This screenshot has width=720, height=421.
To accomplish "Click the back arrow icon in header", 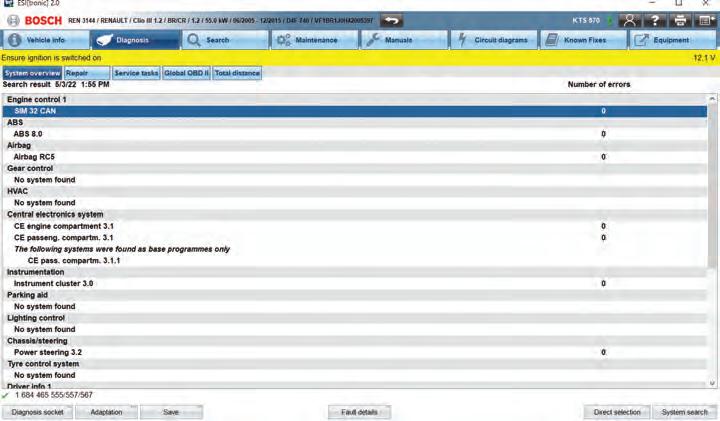I will pos(392,21).
